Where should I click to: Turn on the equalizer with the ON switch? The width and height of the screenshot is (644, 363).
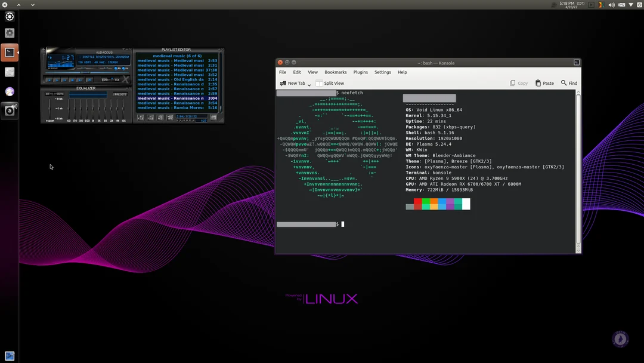[x=47, y=94]
